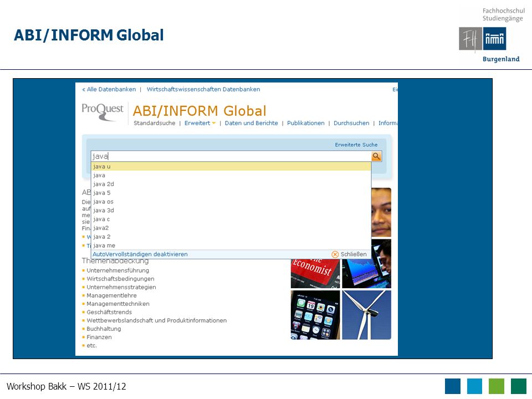Choose the 'java 2' suggestion
This screenshot has height=399, width=532.
pos(232,237)
